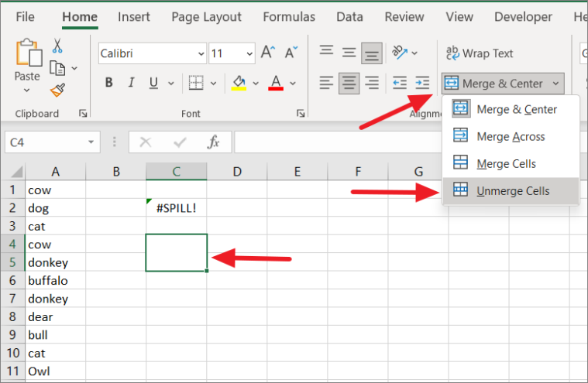
Task: Toggle Bold formatting
Action: click(x=108, y=82)
